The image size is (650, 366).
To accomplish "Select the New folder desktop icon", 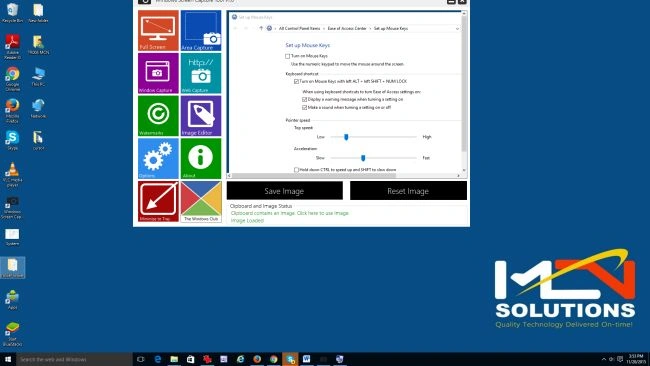I will pyautogui.click(x=38, y=13).
